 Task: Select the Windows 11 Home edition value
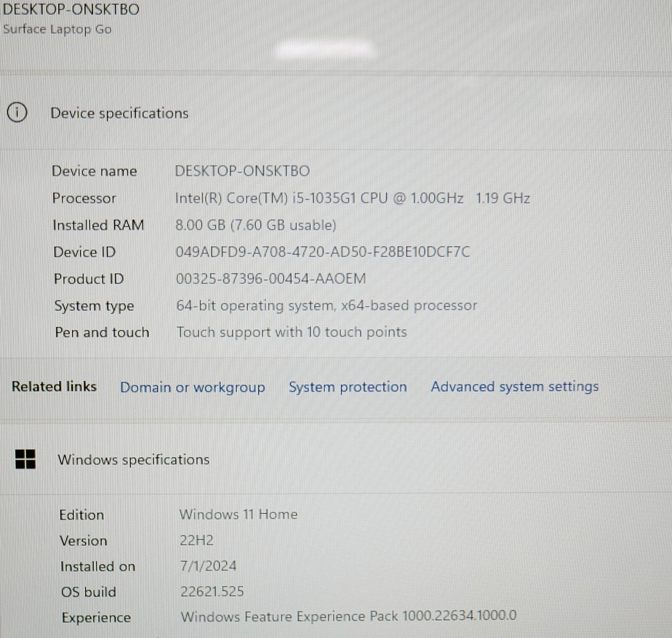pos(239,514)
